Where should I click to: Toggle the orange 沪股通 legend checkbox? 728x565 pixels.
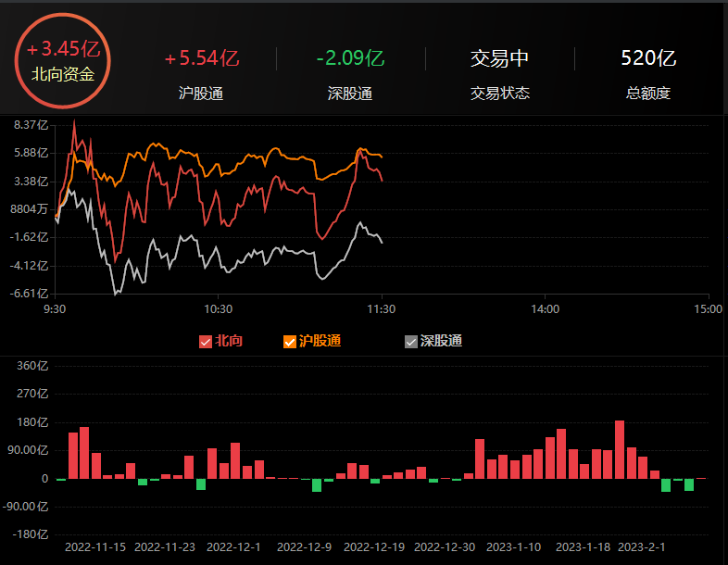(290, 342)
